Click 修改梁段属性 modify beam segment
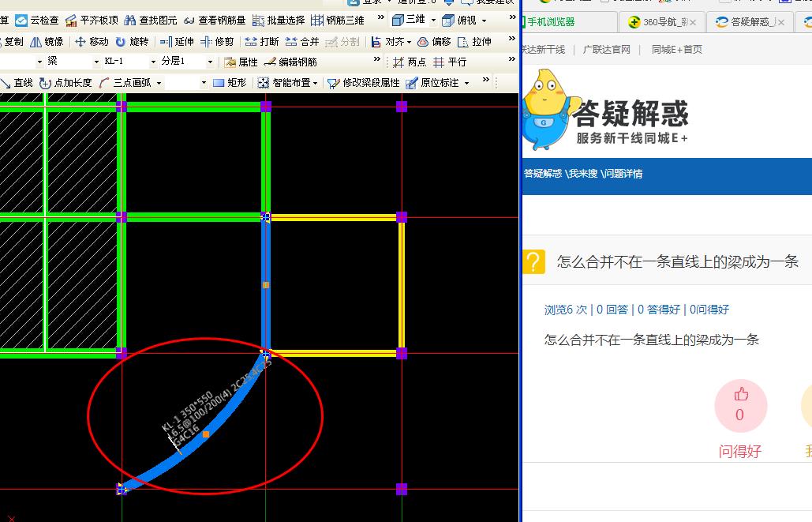812x522 pixels. point(364,83)
